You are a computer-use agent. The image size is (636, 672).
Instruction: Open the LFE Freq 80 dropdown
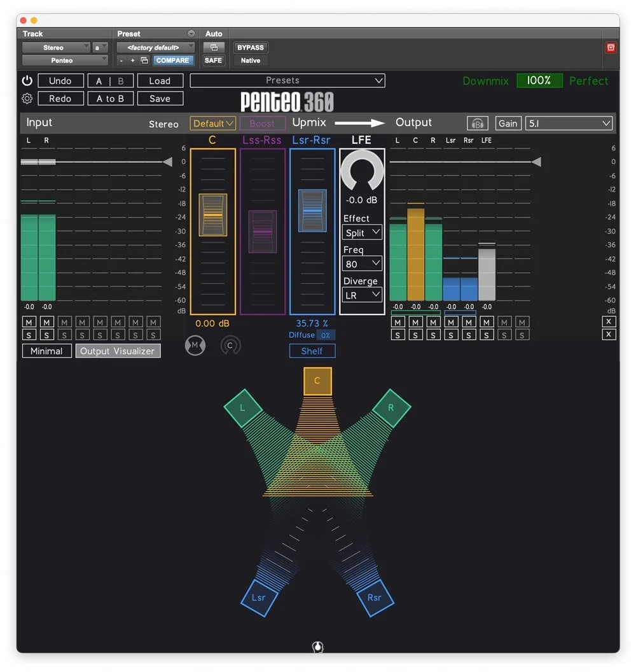coord(362,264)
